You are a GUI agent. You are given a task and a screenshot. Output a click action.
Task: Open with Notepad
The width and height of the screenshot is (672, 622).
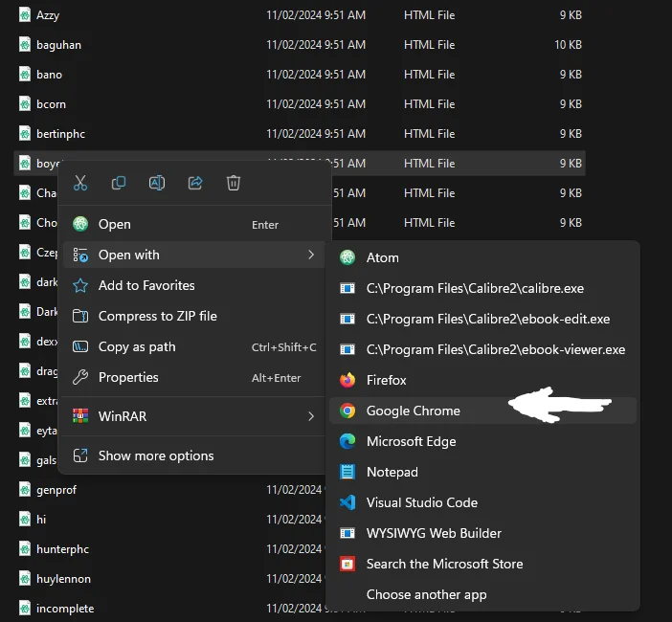click(483, 472)
